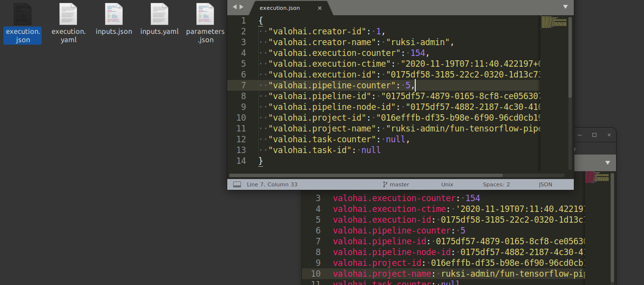Click the closing brace on line 14
The image size is (644, 285).
click(x=261, y=161)
